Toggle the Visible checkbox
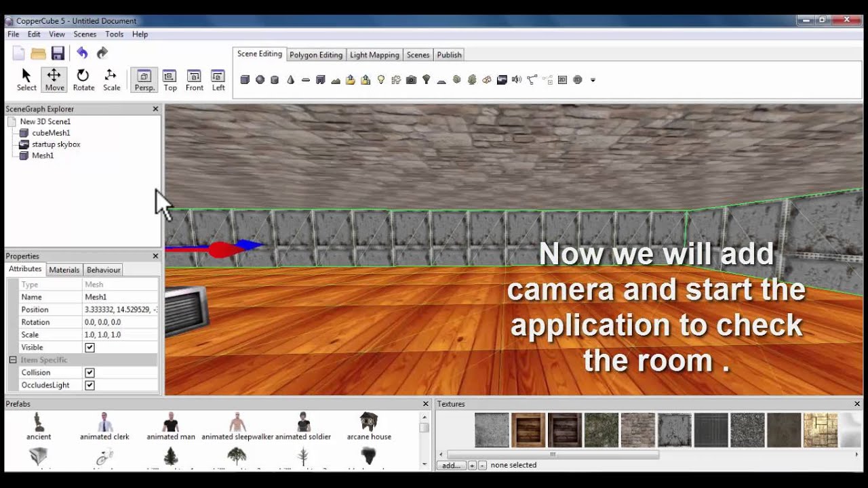 point(90,348)
